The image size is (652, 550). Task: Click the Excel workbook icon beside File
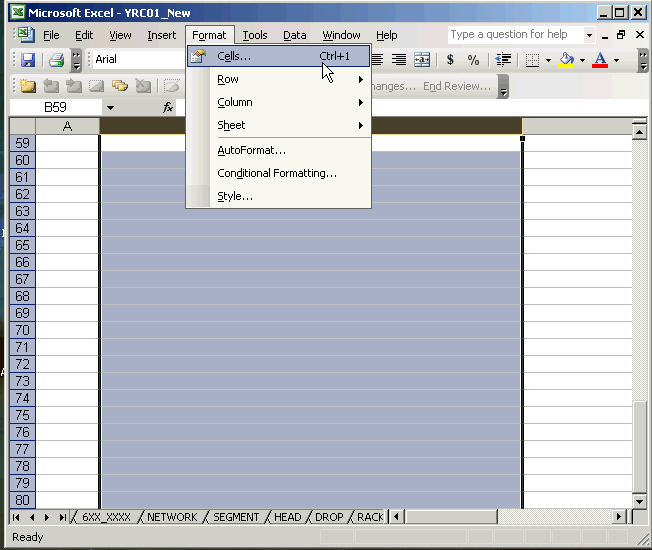pos(26,35)
